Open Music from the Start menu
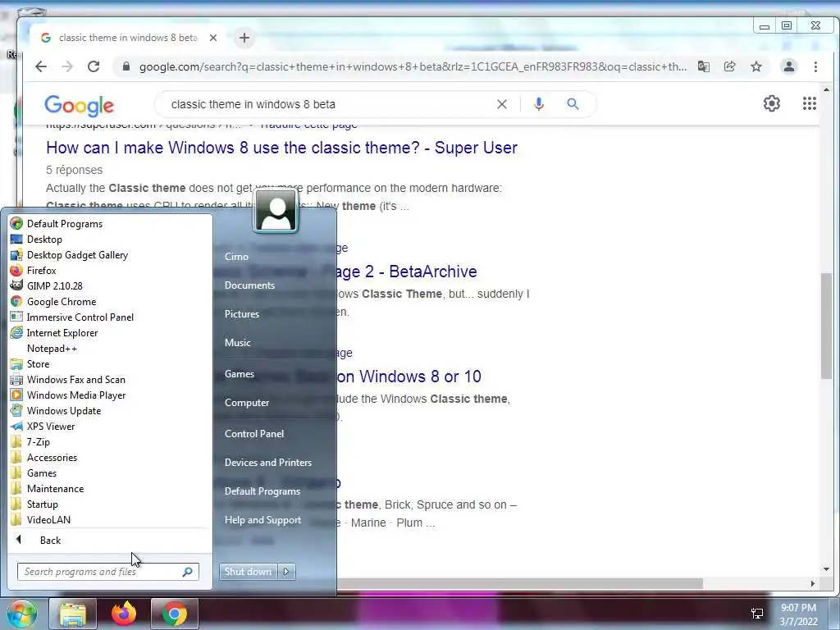The height and width of the screenshot is (630, 840). [x=237, y=343]
